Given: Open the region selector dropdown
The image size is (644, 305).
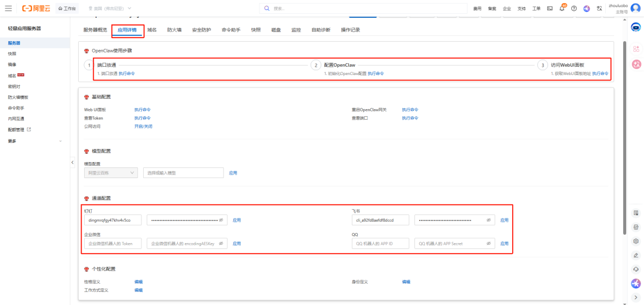Looking at the screenshot, I should [x=110, y=8].
